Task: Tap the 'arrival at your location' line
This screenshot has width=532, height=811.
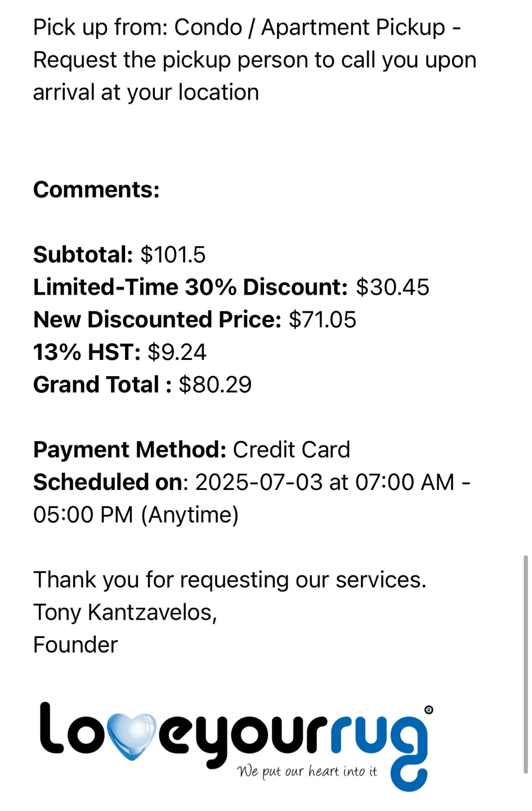Action: click(146, 93)
